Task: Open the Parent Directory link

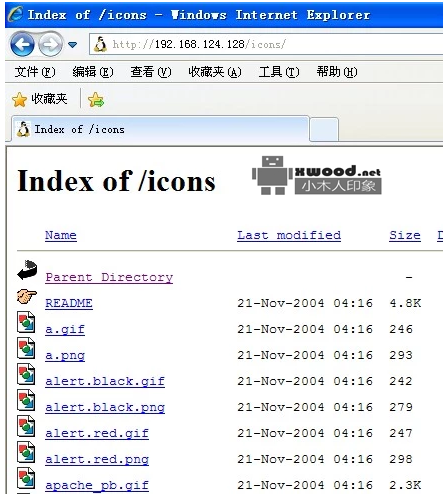Action: pyautogui.click(x=109, y=277)
